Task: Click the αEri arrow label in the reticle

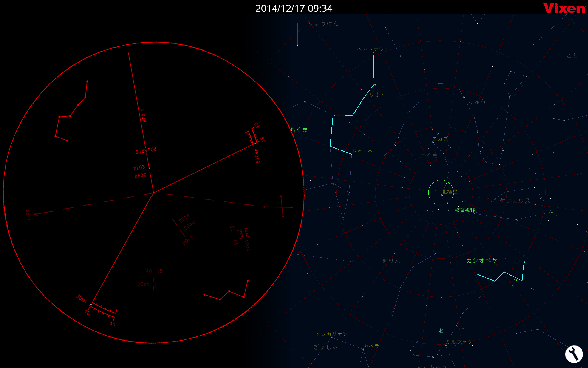Action: click(28, 215)
